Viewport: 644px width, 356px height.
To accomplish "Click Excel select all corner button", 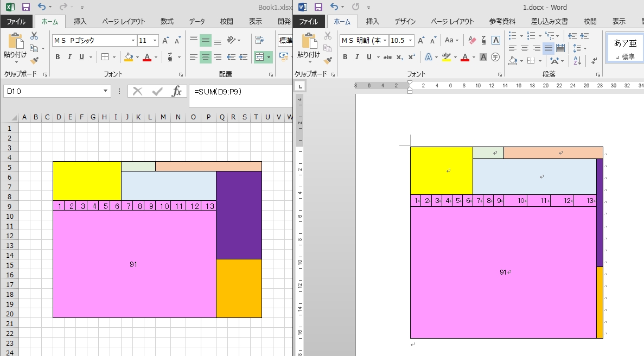I will click(14, 117).
